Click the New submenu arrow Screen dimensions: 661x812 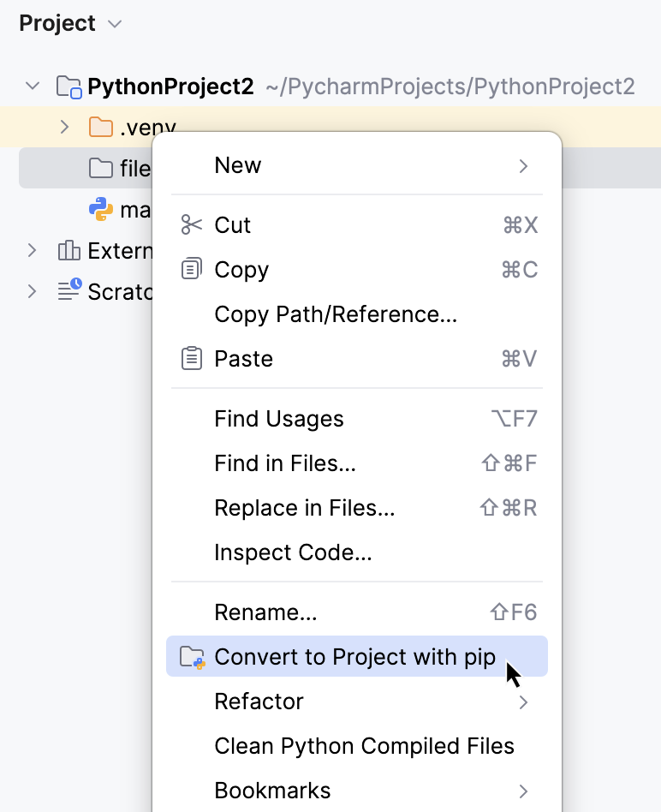pos(523,166)
